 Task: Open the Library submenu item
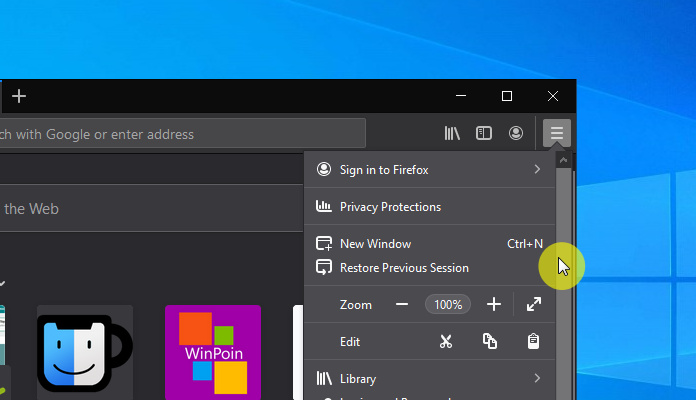click(430, 379)
